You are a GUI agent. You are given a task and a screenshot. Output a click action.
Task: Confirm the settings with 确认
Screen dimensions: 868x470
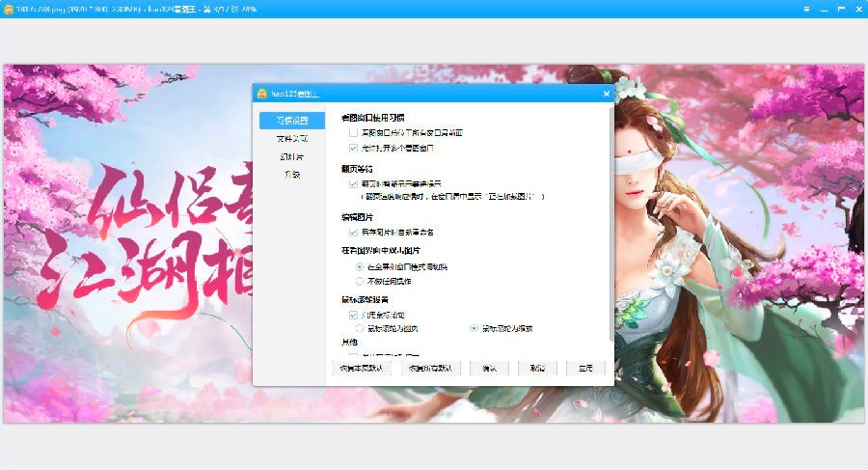[x=489, y=368]
